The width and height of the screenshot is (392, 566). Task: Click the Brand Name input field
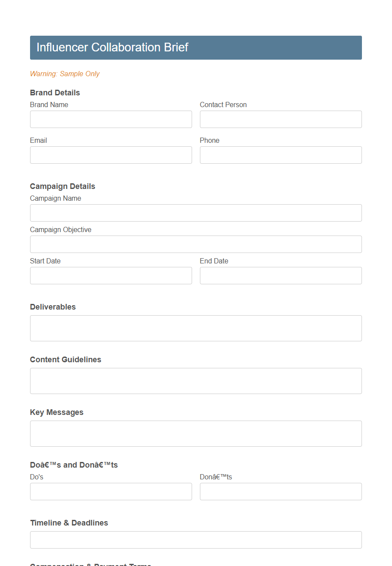point(111,119)
